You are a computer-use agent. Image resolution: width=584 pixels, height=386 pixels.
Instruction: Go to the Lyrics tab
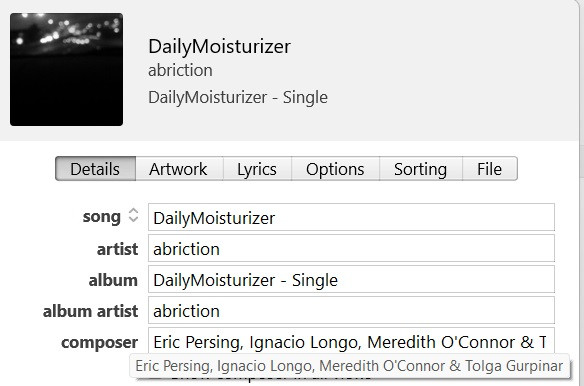[x=257, y=169]
